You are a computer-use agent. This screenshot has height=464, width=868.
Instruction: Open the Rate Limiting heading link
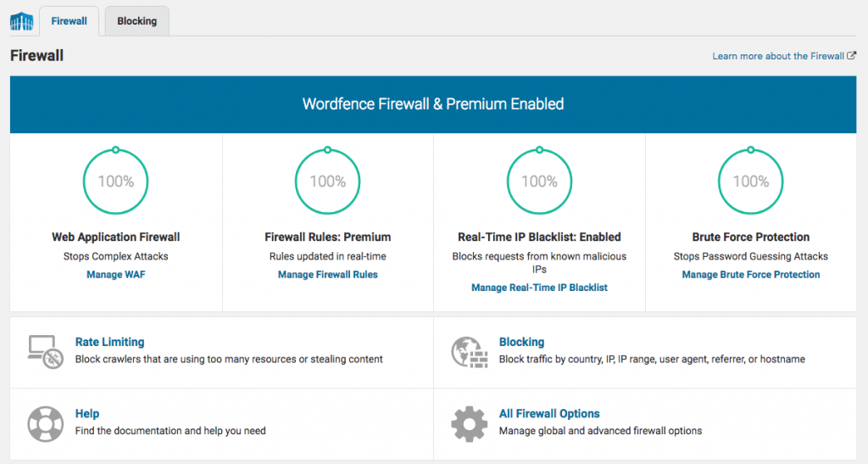click(109, 342)
